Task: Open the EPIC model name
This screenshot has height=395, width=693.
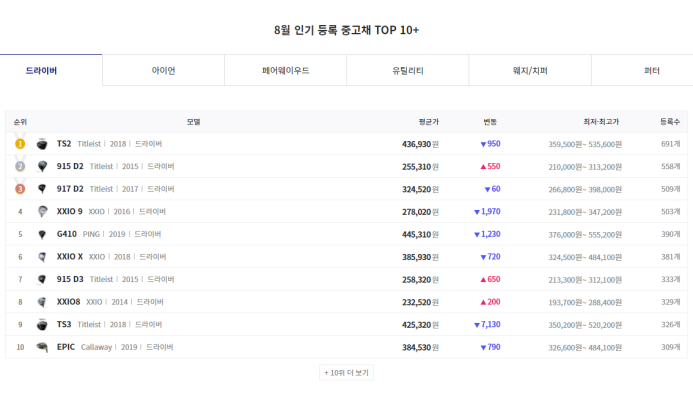Action: (65, 347)
